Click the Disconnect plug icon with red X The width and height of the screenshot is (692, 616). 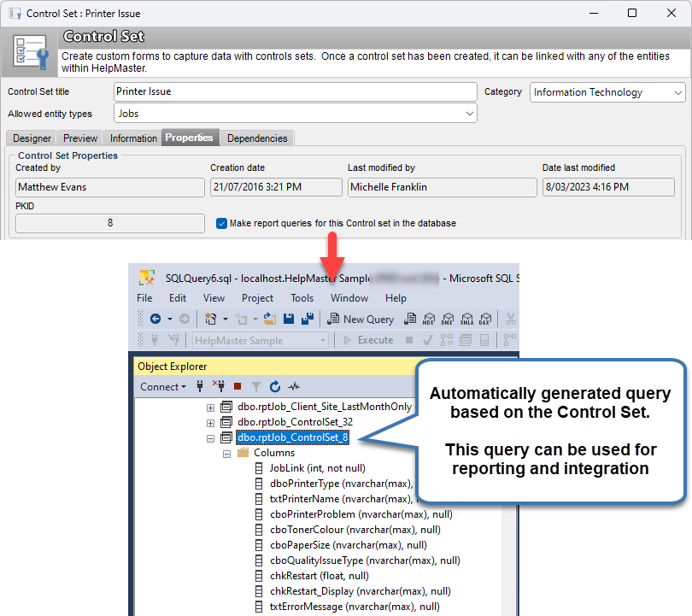click(219, 386)
